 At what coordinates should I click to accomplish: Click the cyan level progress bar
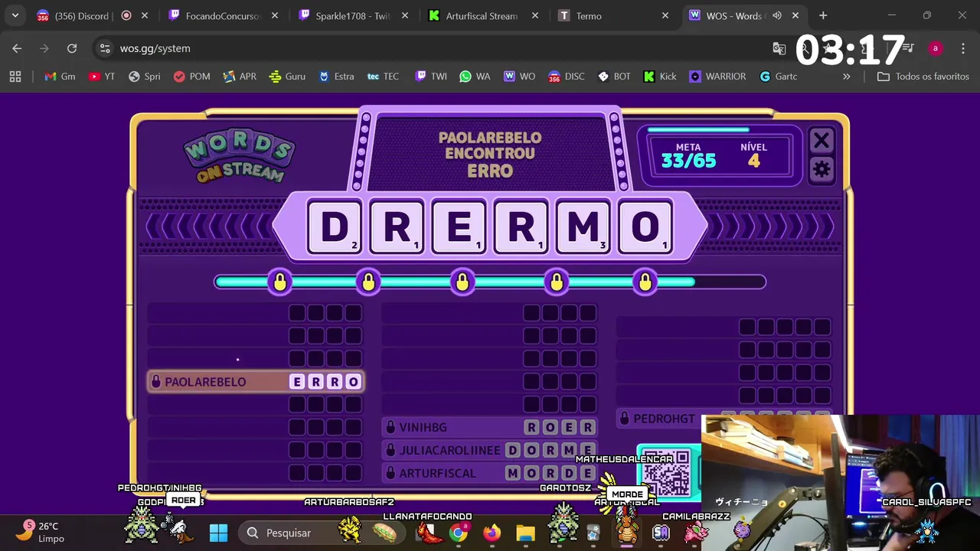490,282
